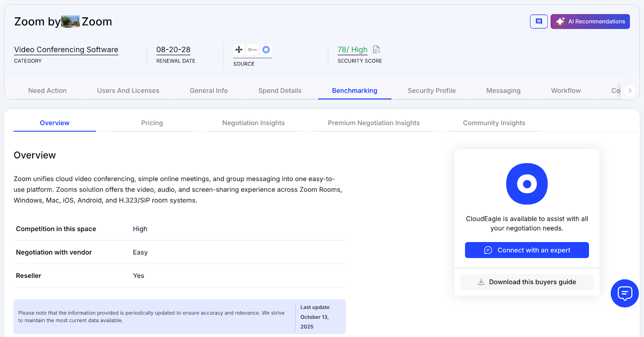
Task: Click the Zoom by Zoom page title
Action: pyautogui.click(x=63, y=22)
